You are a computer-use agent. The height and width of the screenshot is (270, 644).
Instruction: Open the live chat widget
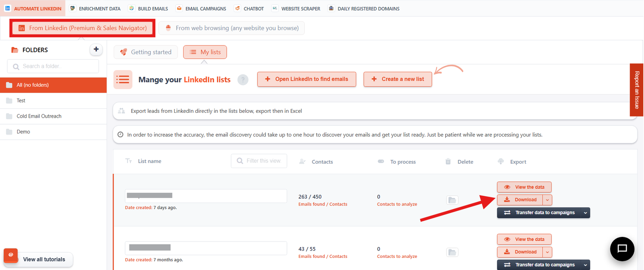tap(622, 249)
